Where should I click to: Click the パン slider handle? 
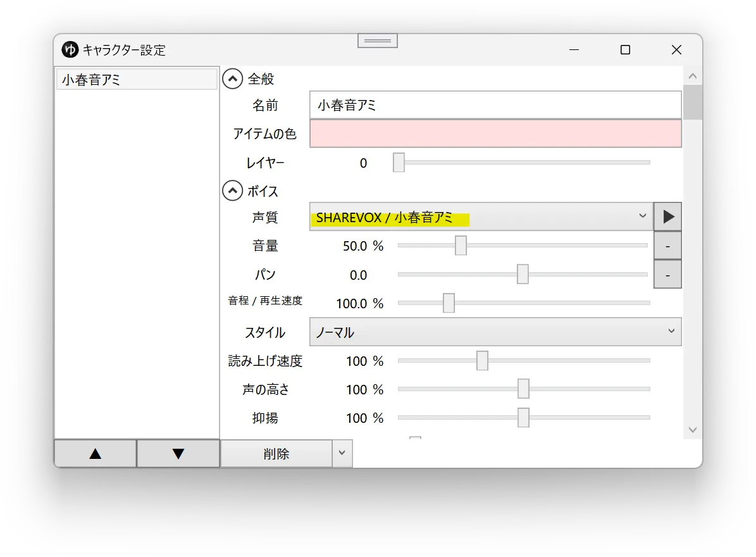[523, 274]
